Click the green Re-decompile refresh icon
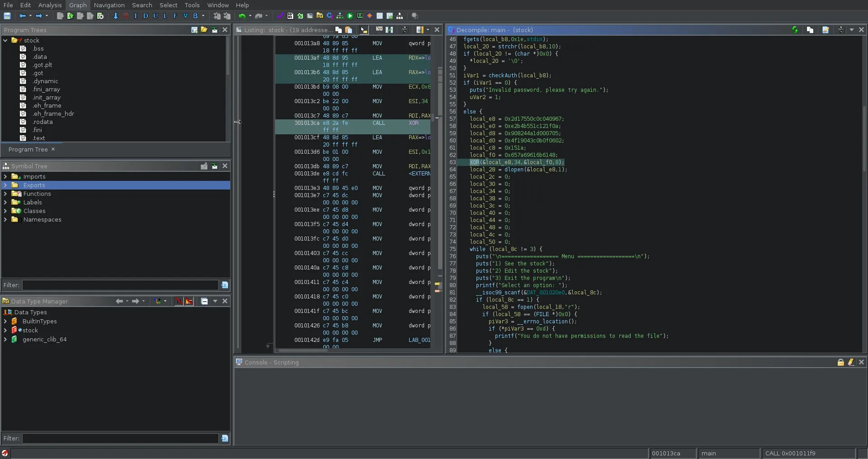The width and height of the screenshot is (868, 459). (795, 30)
